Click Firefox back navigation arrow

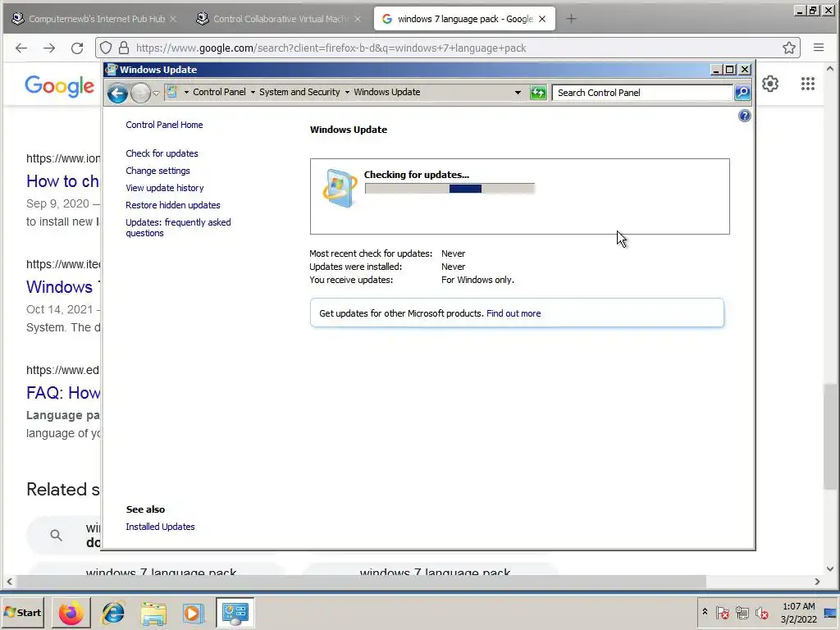pyautogui.click(x=21, y=48)
